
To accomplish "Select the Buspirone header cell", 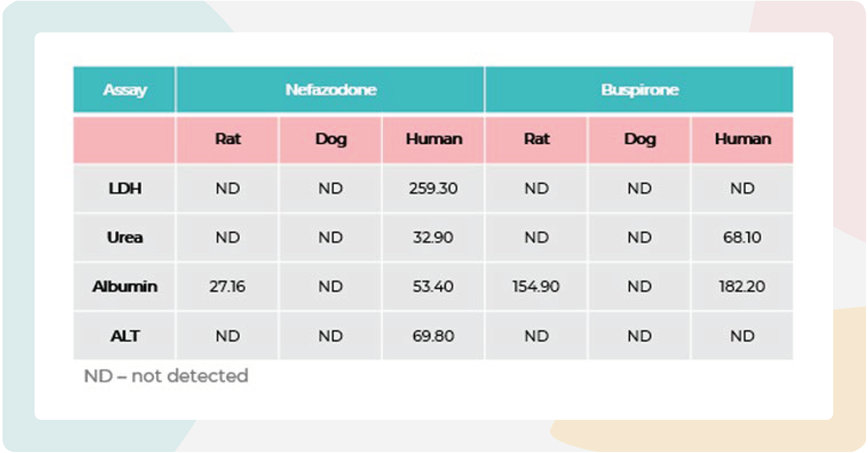I will [639, 90].
